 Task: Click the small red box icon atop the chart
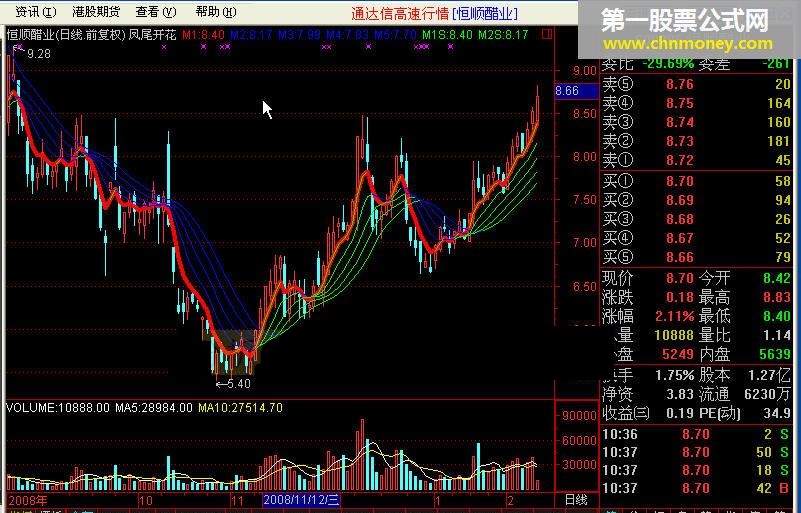[x=547, y=34]
